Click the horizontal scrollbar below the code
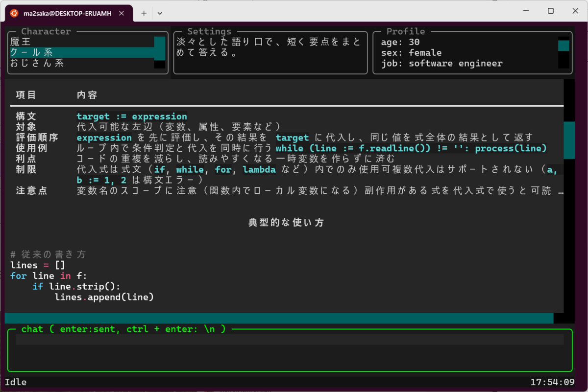588x392 pixels. coord(279,318)
